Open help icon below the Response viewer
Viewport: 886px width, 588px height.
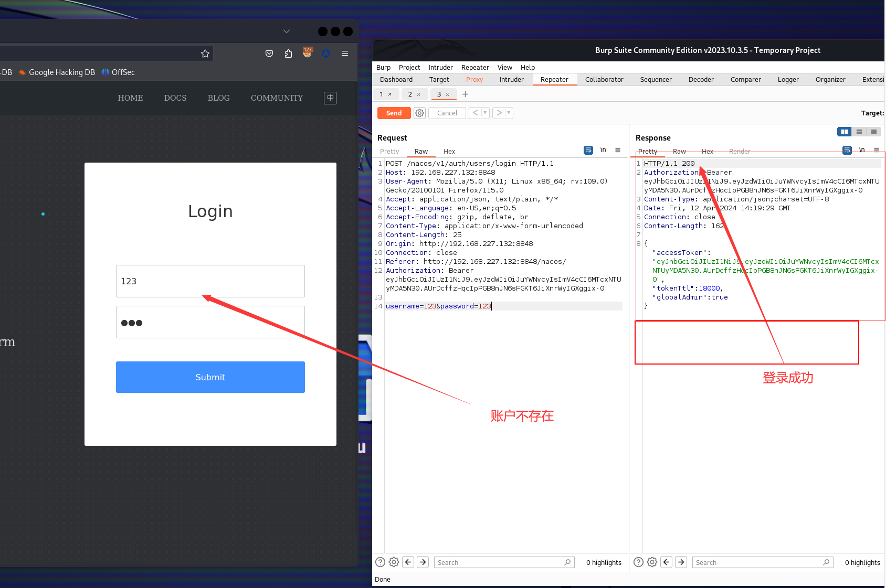click(x=639, y=562)
